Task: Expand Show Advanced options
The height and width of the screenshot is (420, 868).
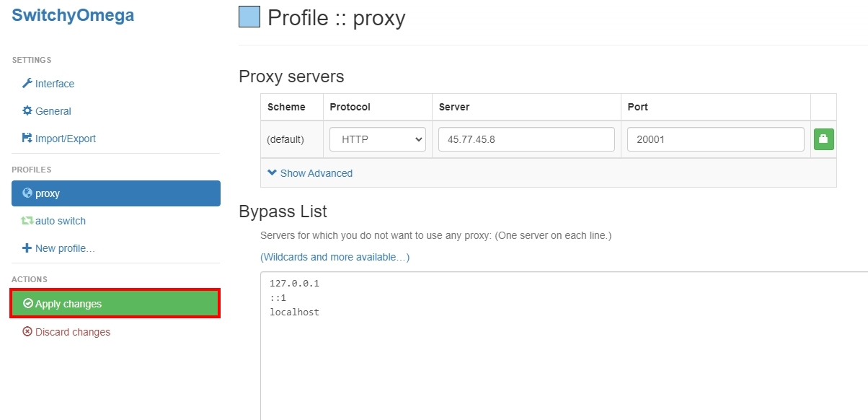Action: pos(310,173)
